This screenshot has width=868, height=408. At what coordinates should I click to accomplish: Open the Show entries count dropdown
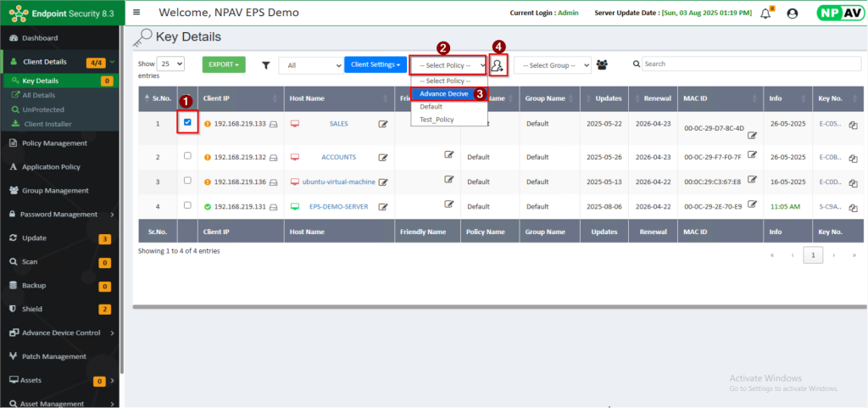tap(170, 64)
